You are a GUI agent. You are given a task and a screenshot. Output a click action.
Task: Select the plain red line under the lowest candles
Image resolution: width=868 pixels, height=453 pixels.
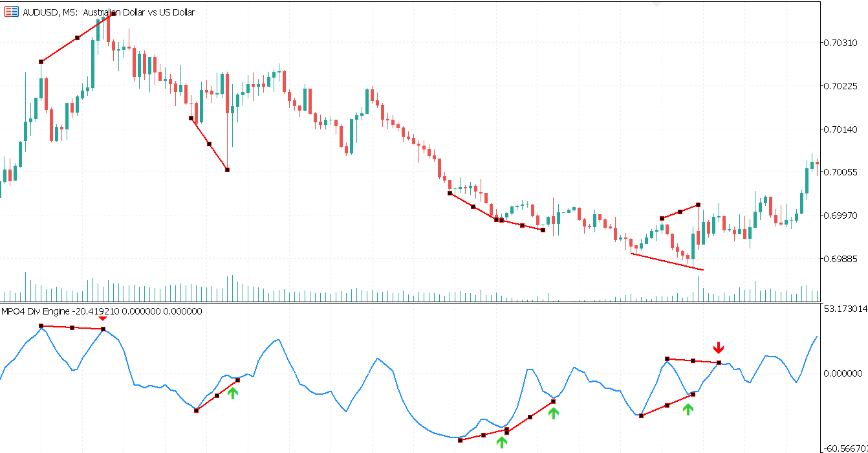[667, 261]
